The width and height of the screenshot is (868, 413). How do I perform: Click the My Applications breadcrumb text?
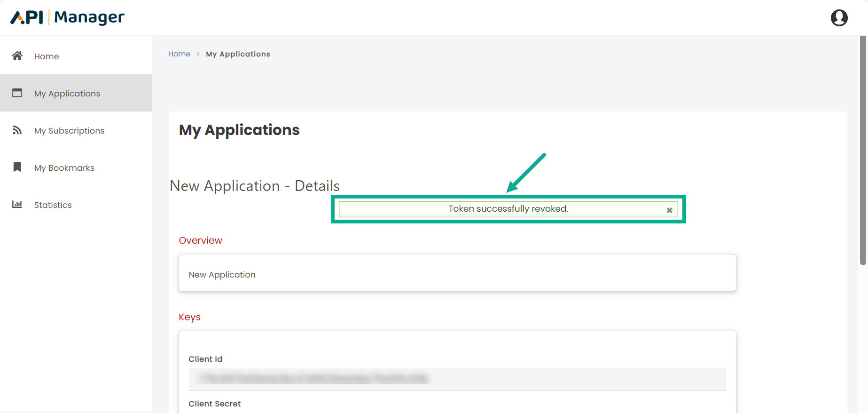pyautogui.click(x=238, y=54)
